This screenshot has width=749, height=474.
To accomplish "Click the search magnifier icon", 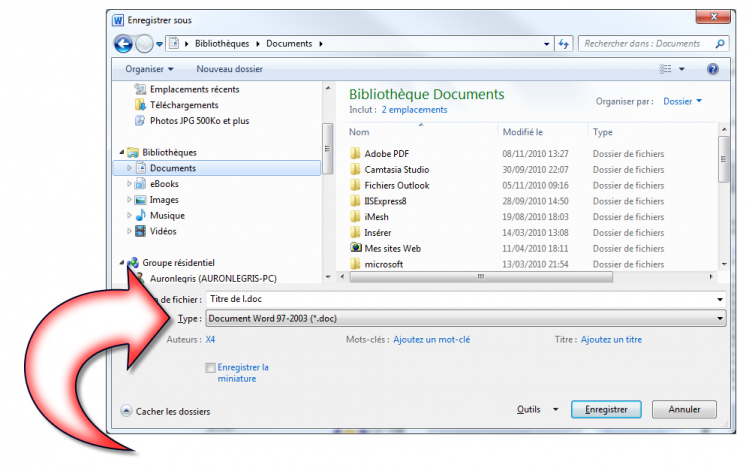I will click(720, 43).
